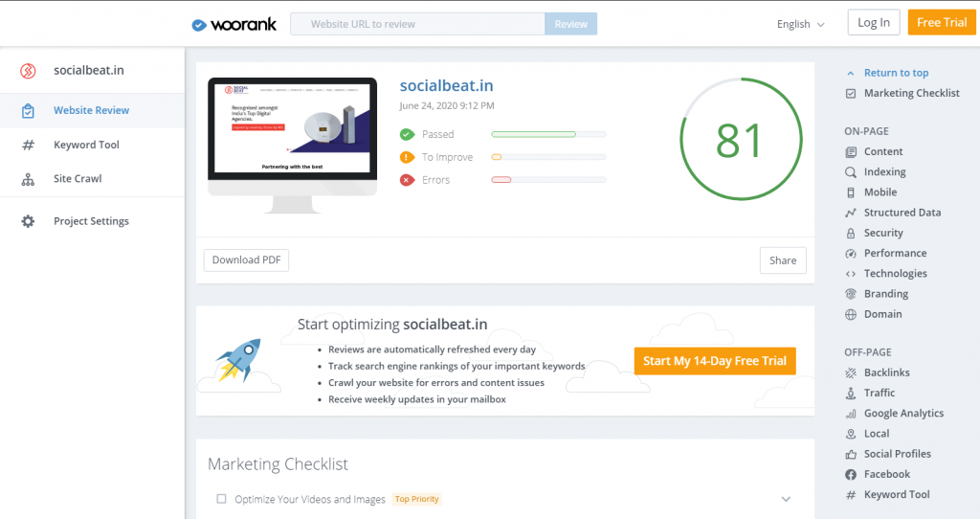Jump to the Content section
The image size is (980, 519).
pos(883,152)
